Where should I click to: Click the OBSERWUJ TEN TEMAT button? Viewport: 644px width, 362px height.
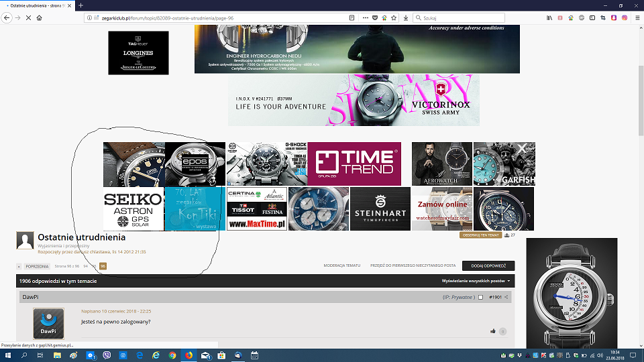point(480,235)
